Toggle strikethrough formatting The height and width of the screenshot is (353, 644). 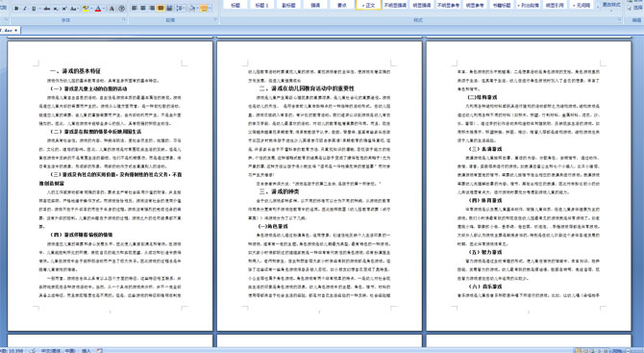[x=47, y=9]
